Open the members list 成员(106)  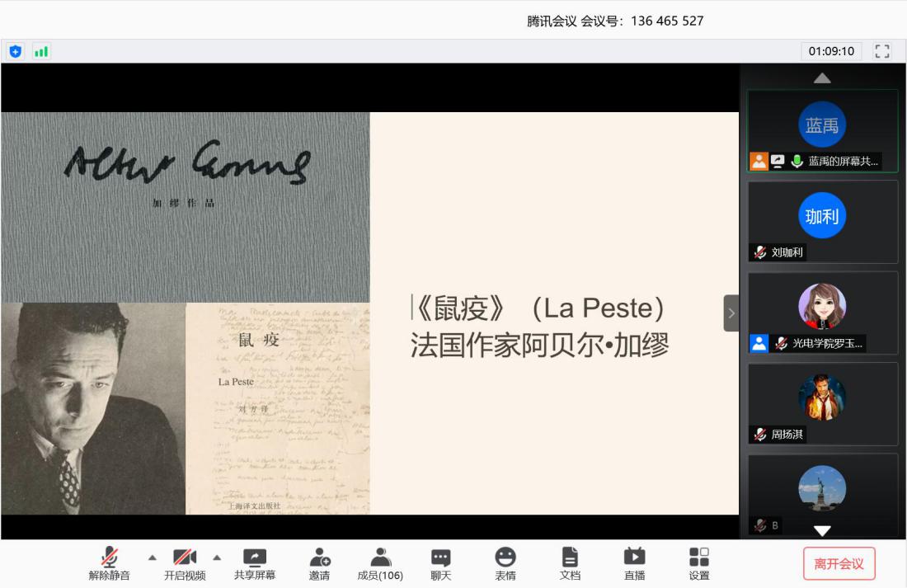coord(380,564)
